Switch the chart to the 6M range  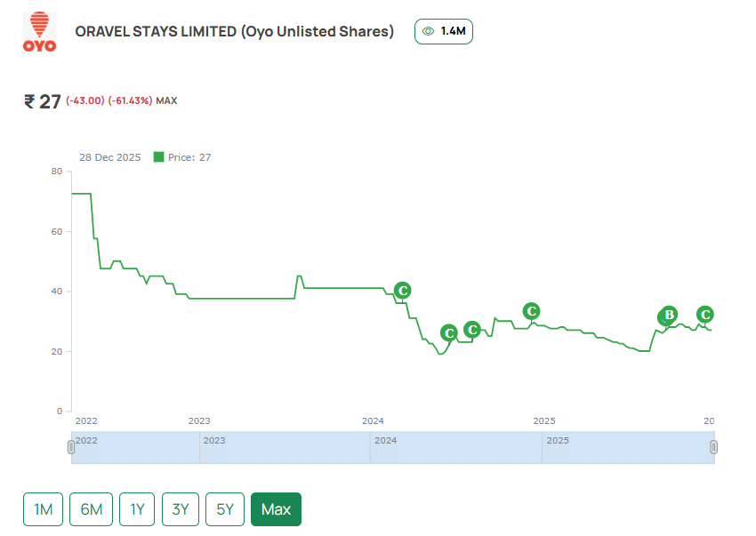tap(91, 509)
